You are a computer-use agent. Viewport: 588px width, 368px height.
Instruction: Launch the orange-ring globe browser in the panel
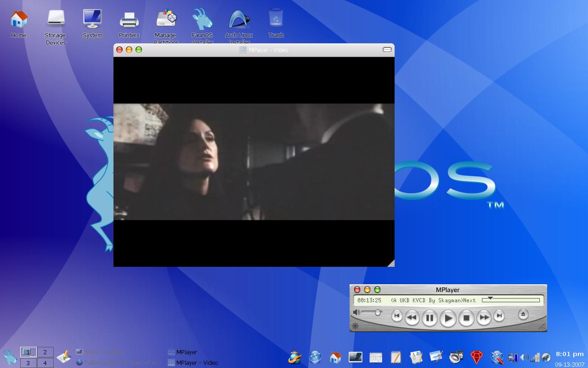295,357
